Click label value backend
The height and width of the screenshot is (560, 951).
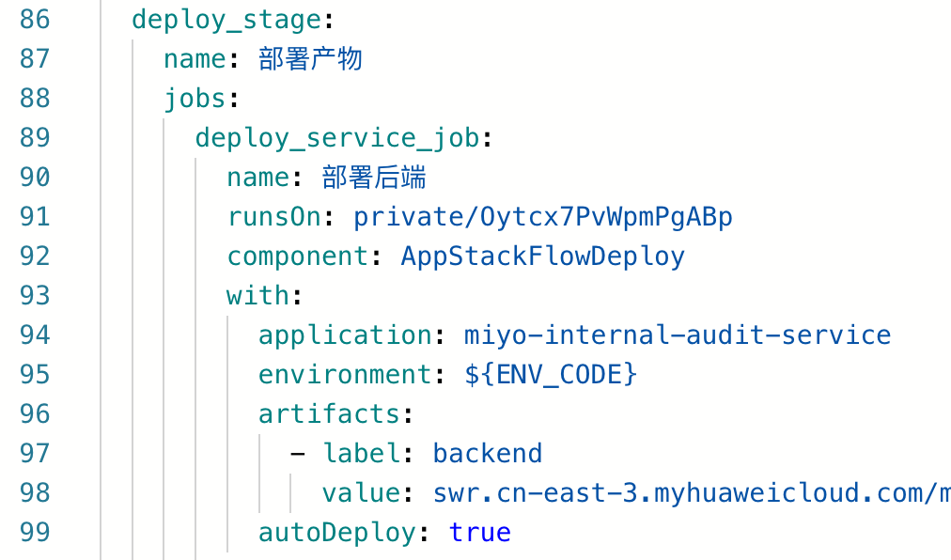click(488, 454)
